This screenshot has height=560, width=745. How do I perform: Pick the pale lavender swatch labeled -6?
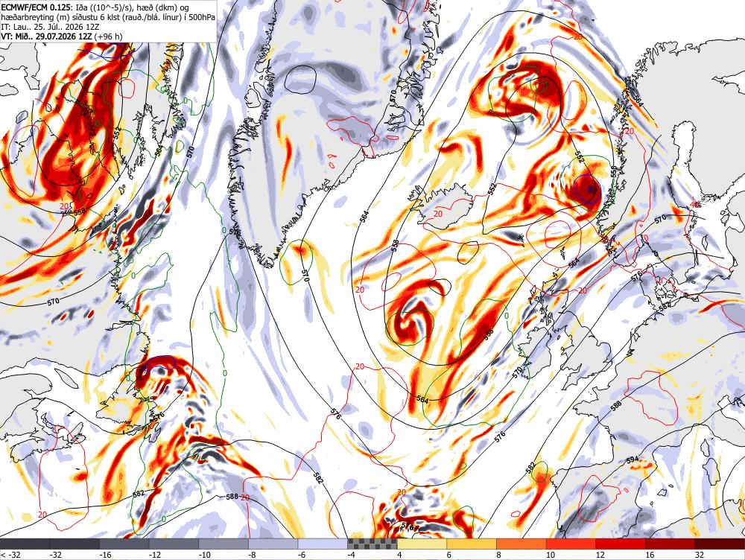(323, 544)
